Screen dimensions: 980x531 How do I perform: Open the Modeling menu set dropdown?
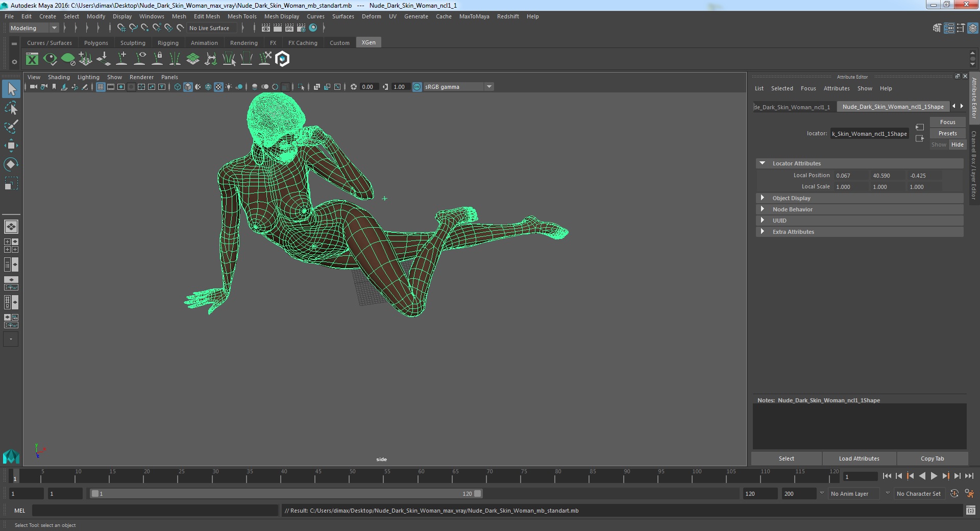pos(34,28)
